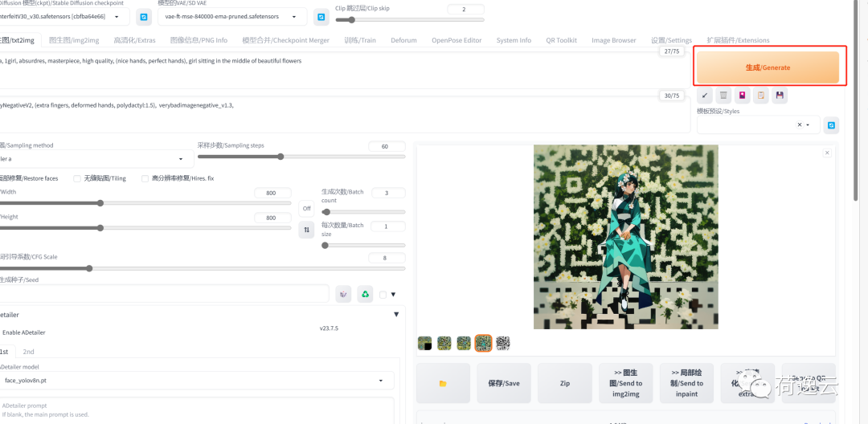This screenshot has width=868, height=424.
Task: Switch to the OpenPose Editor tab
Action: pyautogui.click(x=457, y=40)
